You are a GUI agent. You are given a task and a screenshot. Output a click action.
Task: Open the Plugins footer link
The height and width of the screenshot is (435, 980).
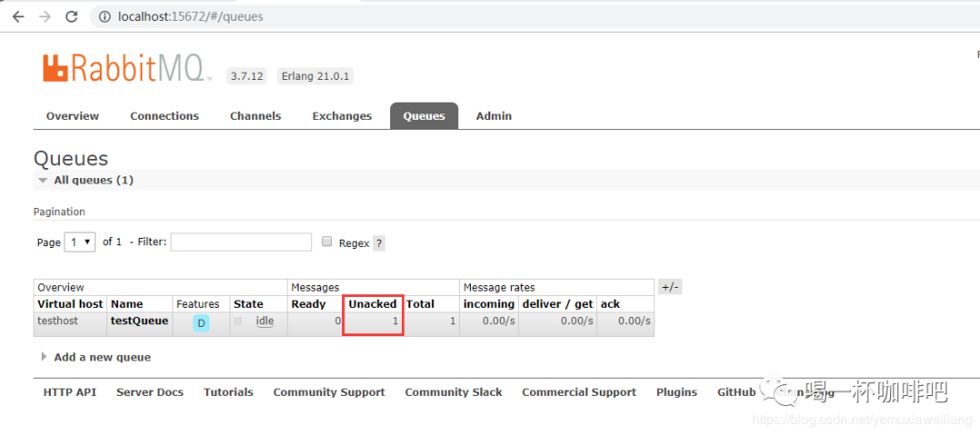(676, 392)
